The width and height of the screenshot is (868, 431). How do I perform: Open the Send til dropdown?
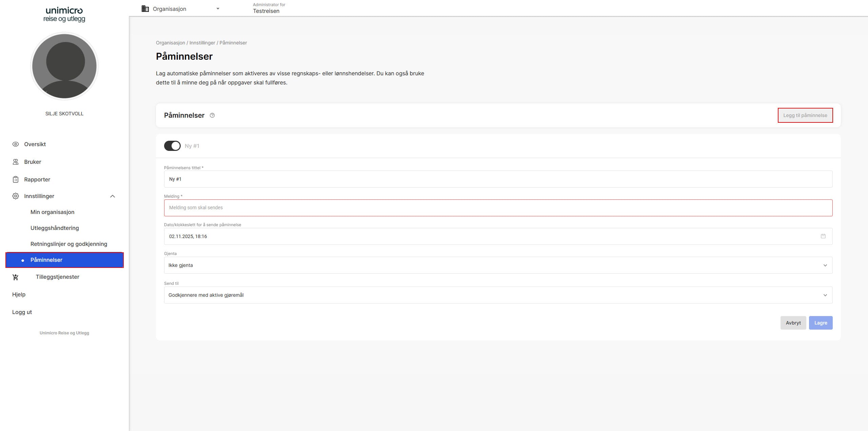[x=498, y=295]
